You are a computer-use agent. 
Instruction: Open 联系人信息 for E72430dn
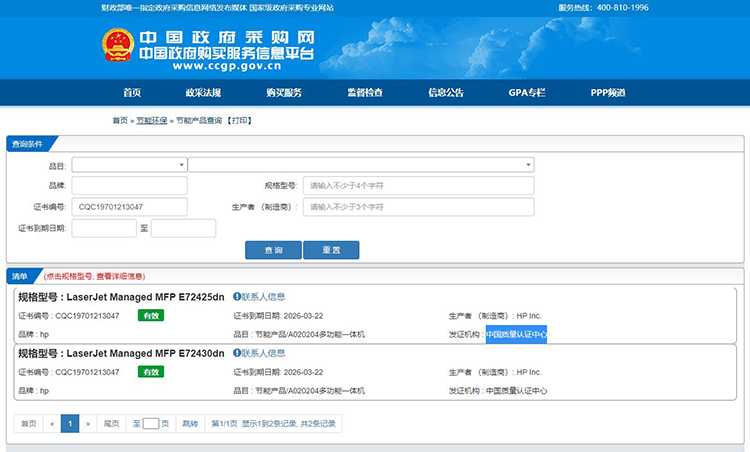(263, 353)
